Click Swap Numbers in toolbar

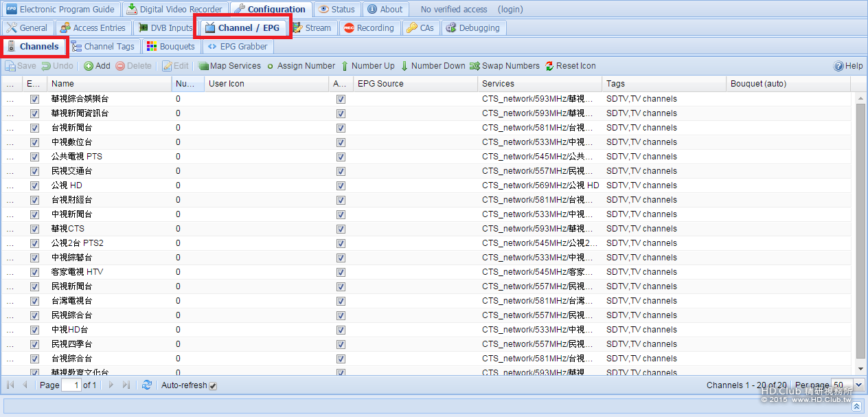tap(505, 66)
